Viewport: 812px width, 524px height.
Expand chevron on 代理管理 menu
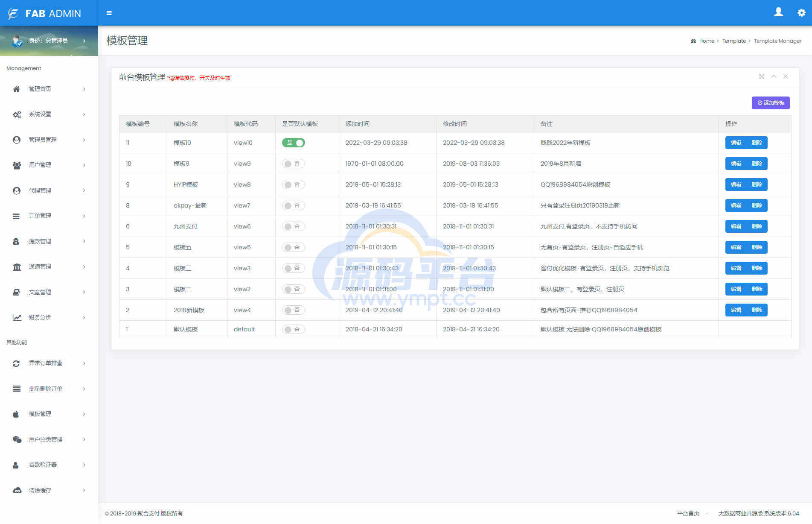tap(84, 190)
